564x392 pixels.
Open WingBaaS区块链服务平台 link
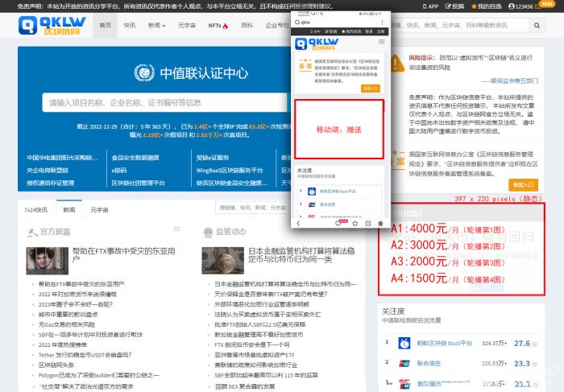click(x=230, y=171)
